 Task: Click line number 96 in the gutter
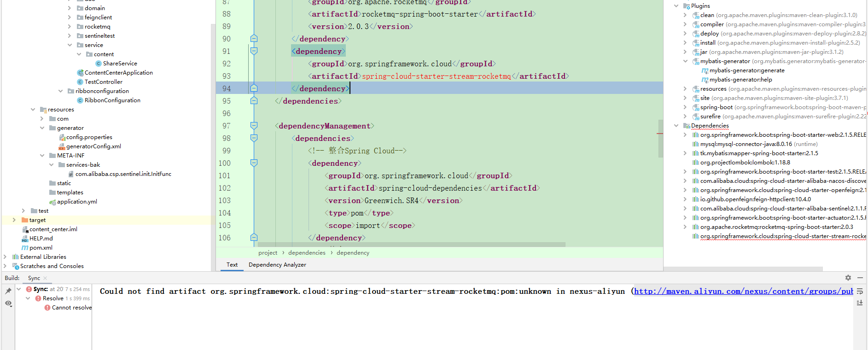pos(226,113)
